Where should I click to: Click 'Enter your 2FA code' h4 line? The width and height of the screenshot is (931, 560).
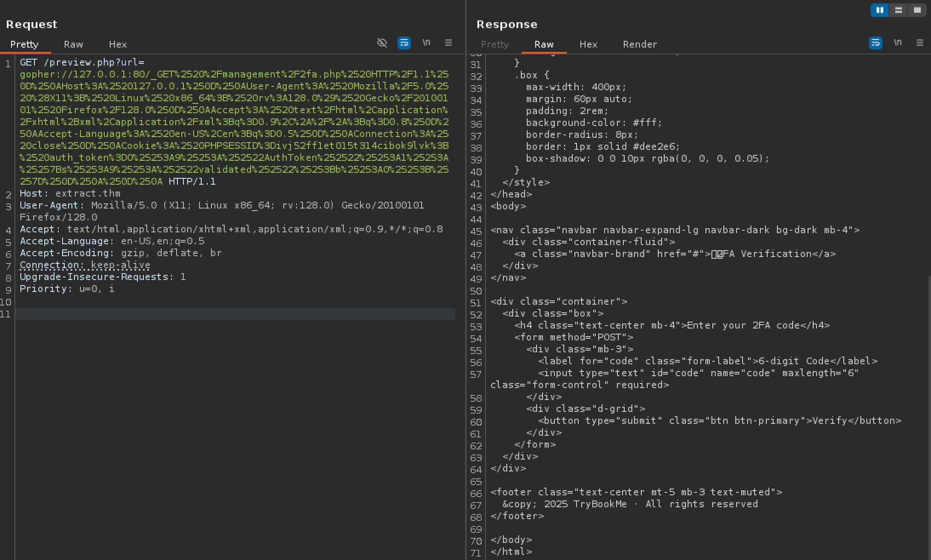click(672, 325)
